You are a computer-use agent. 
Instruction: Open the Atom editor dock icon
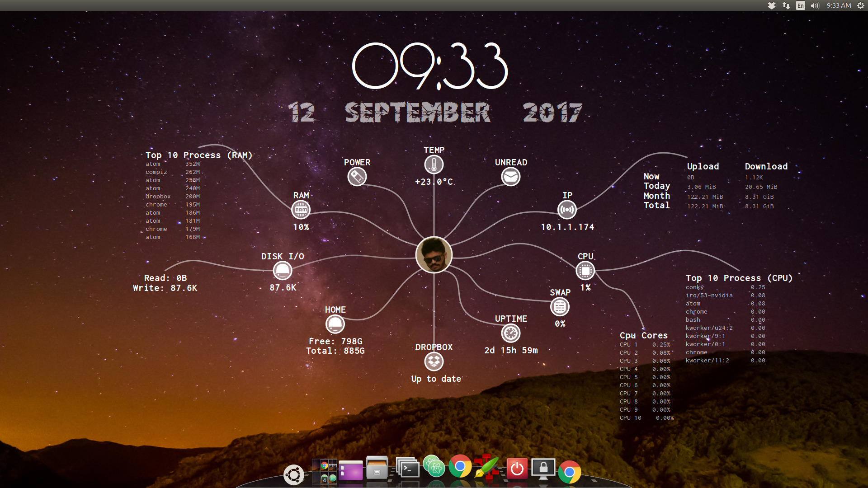coord(434,467)
